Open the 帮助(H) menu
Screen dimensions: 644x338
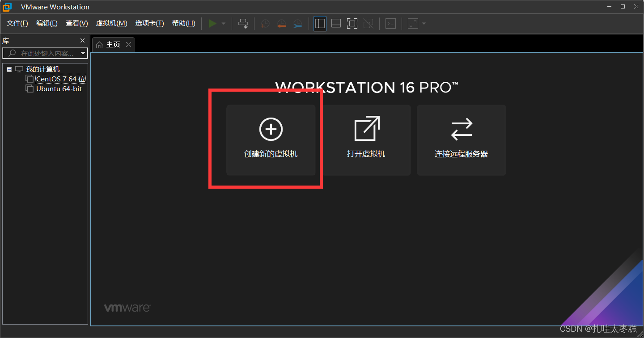point(184,23)
